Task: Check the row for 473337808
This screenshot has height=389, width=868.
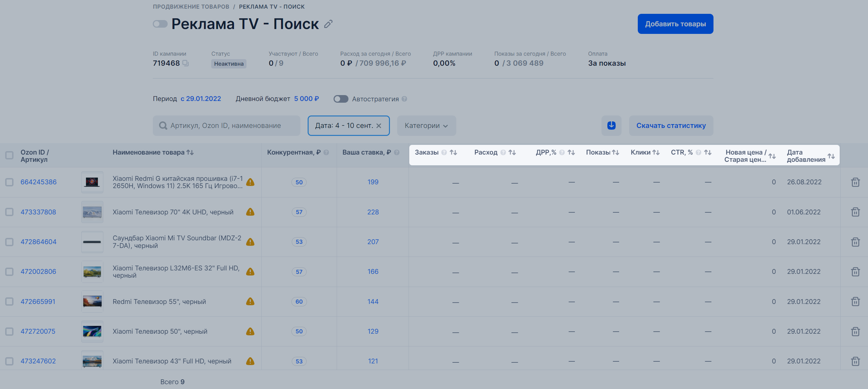Action: pyautogui.click(x=9, y=212)
